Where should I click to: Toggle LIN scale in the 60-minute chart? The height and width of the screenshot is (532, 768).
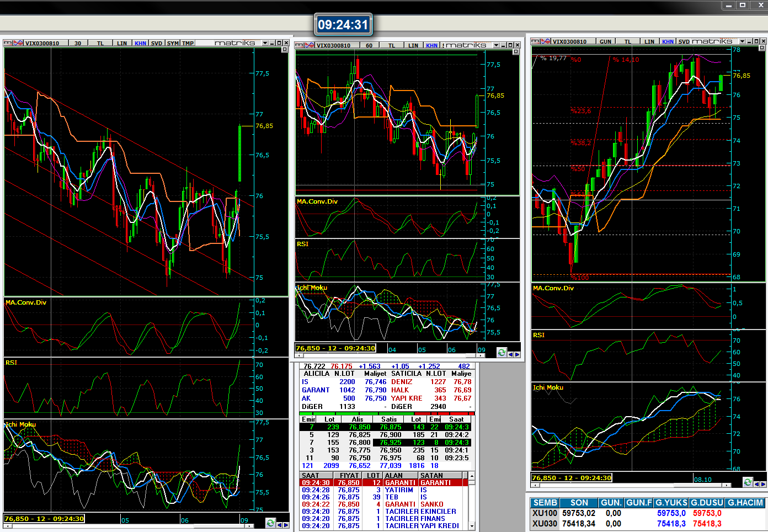pos(413,45)
